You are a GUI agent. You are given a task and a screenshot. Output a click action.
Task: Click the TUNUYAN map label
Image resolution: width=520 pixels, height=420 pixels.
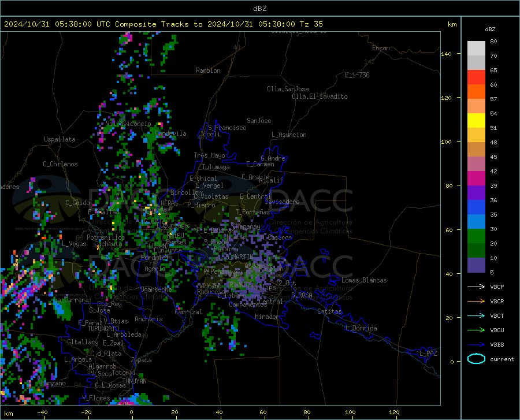134,381
